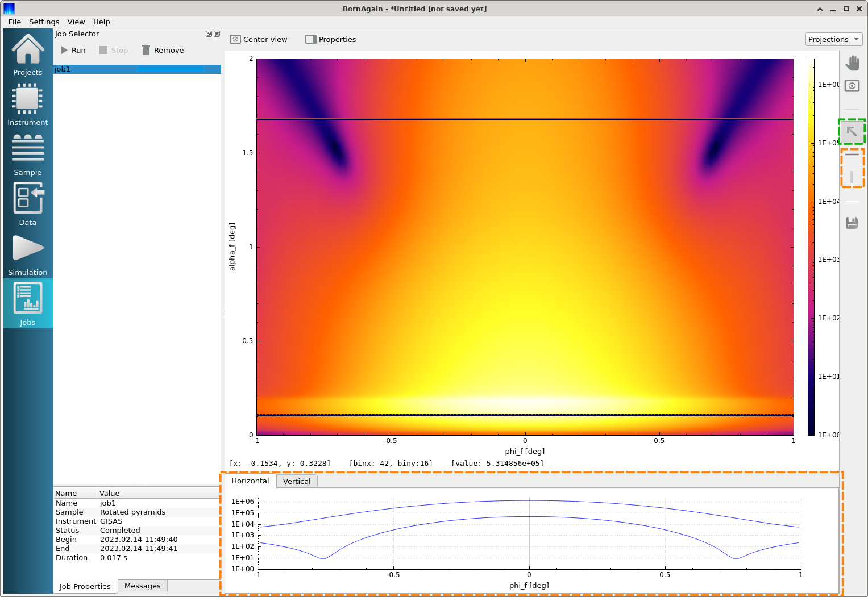Click the job1 name value in properties table
The width and height of the screenshot is (868, 597).
108,503
